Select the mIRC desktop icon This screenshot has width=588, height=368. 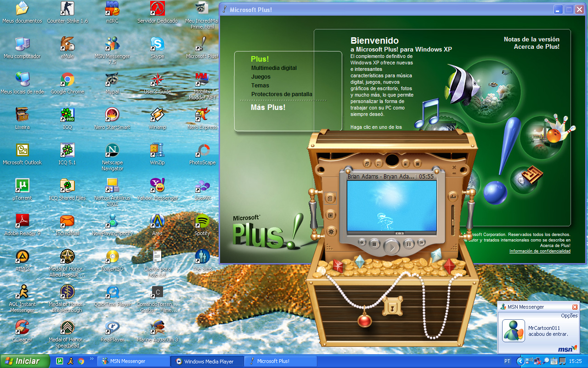(x=113, y=12)
